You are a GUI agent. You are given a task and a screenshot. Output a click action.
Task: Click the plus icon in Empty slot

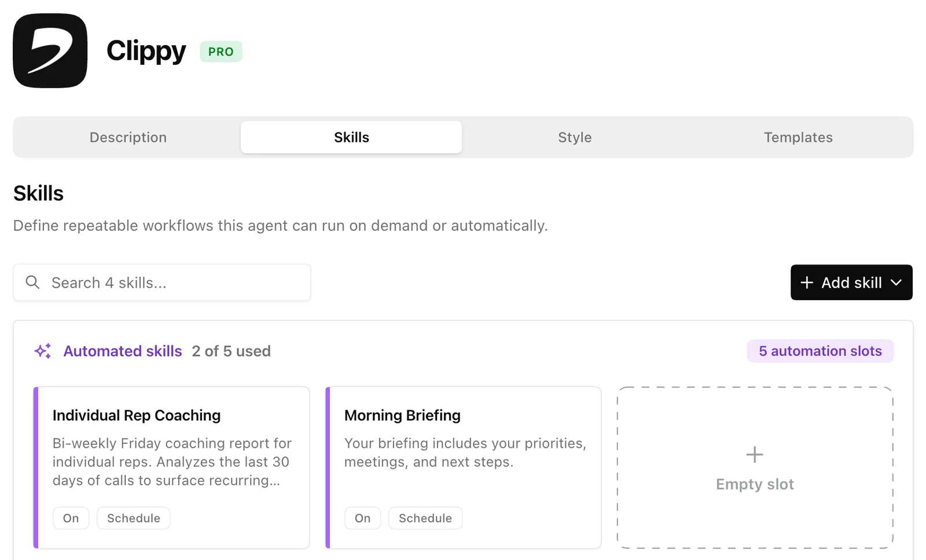click(x=755, y=454)
